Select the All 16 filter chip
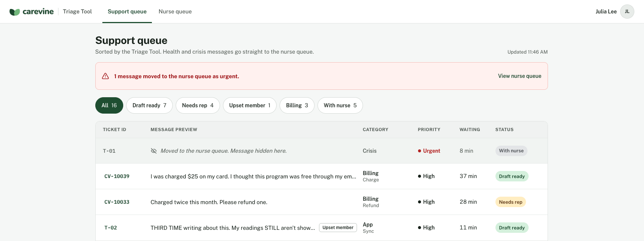Screen dimensions: 644x241 pos(109,105)
